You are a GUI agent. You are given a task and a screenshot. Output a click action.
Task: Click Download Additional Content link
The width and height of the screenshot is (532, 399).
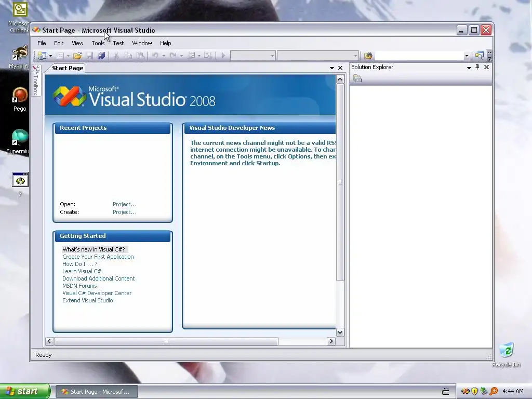[x=98, y=278]
